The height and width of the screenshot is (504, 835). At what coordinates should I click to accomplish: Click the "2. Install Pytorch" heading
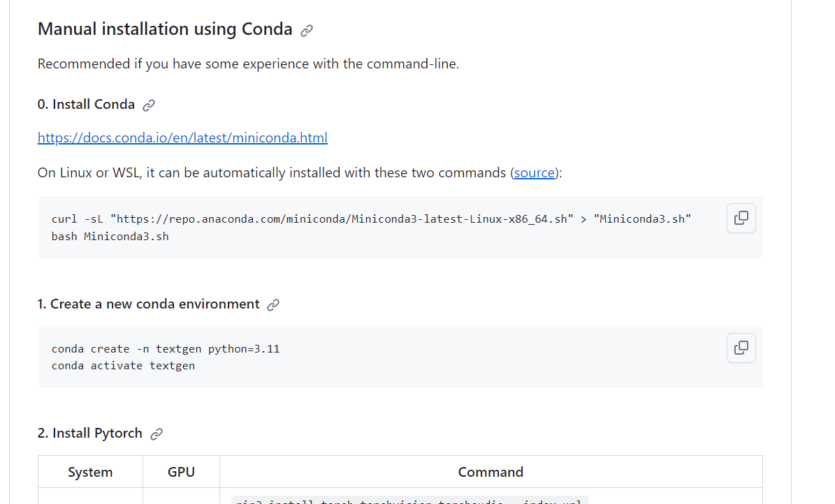coord(89,433)
